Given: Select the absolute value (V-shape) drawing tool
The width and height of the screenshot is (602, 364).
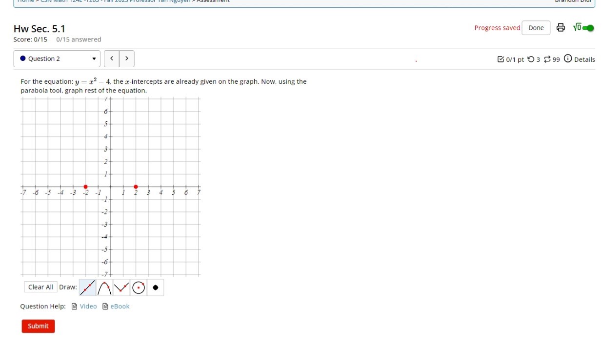Looking at the screenshot, I should click(x=121, y=287).
